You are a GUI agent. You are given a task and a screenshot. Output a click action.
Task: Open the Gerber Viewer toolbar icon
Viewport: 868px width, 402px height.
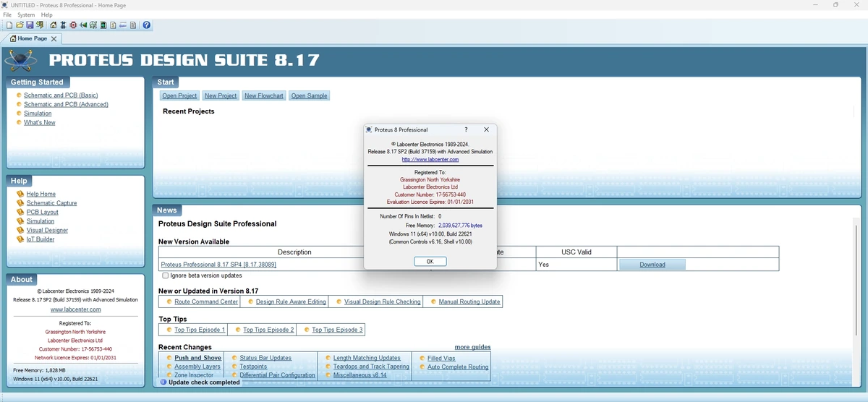(93, 25)
